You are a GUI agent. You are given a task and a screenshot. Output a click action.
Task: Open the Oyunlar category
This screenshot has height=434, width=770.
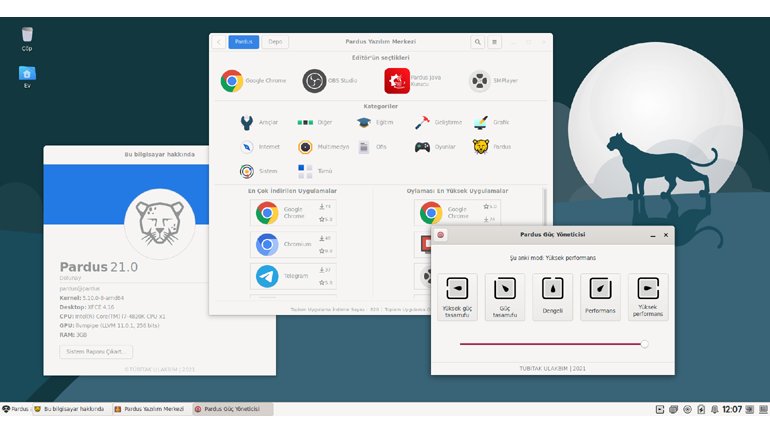coord(423,147)
